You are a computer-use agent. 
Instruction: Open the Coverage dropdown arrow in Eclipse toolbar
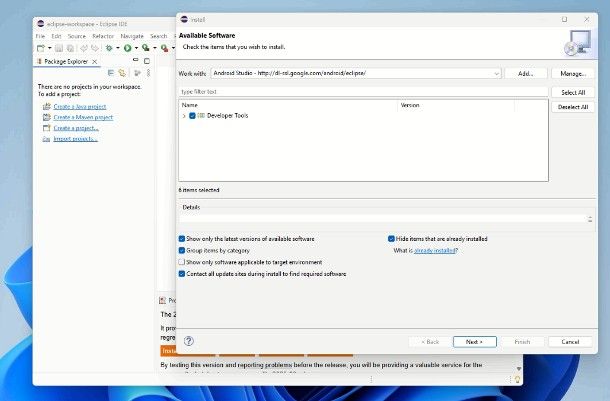154,48
